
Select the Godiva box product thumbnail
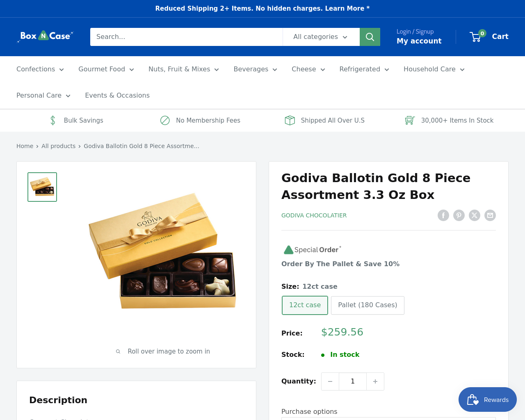[x=42, y=187]
